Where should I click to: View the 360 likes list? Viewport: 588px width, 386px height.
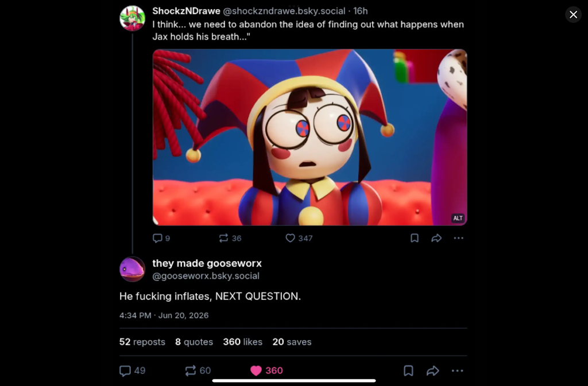[243, 342]
